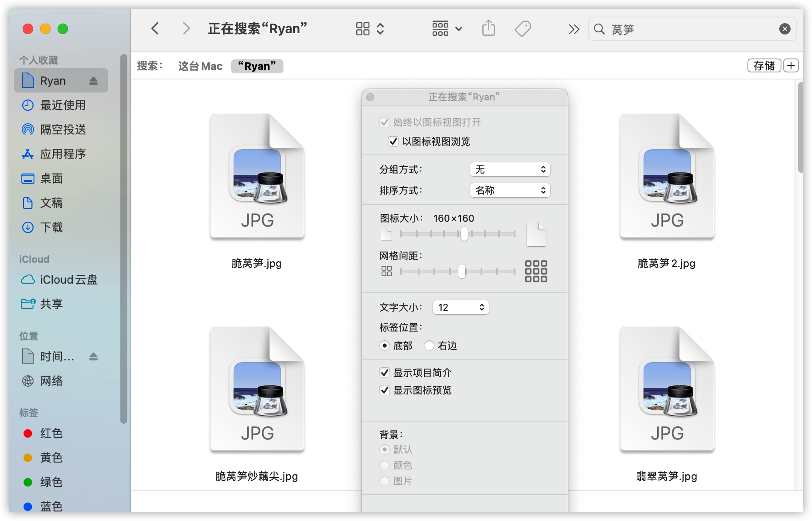Click the toolbar overflow double-chevron
This screenshot has height=521, width=812.
pos(574,29)
